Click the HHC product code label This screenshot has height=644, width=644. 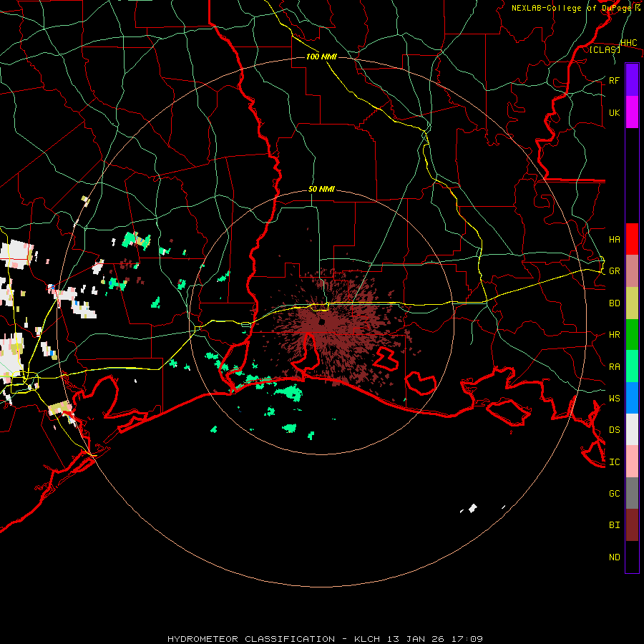click(x=628, y=43)
